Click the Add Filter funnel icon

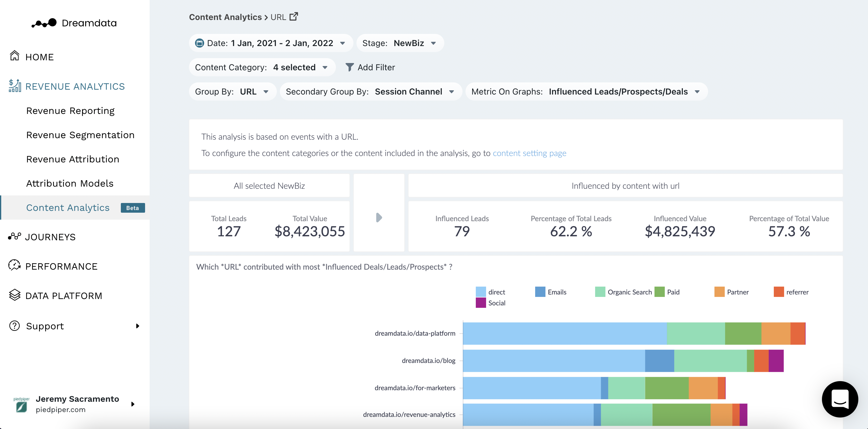[350, 67]
